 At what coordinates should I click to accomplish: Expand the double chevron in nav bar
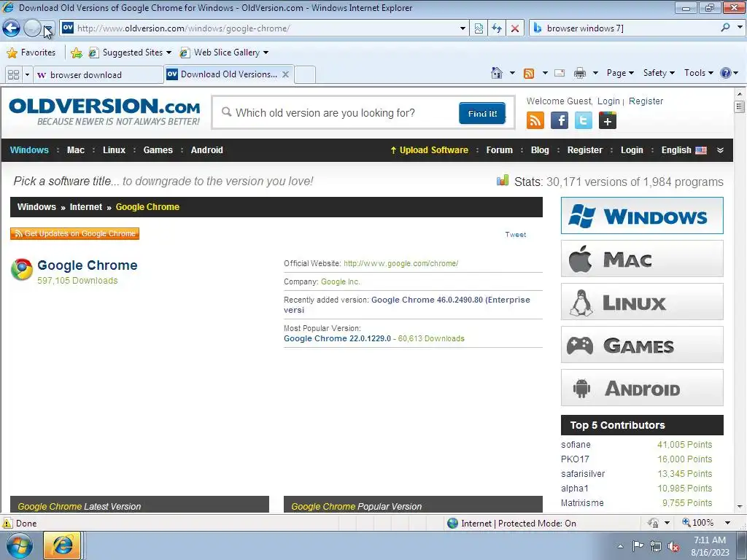pyautogui.click(x=720, y=150)
